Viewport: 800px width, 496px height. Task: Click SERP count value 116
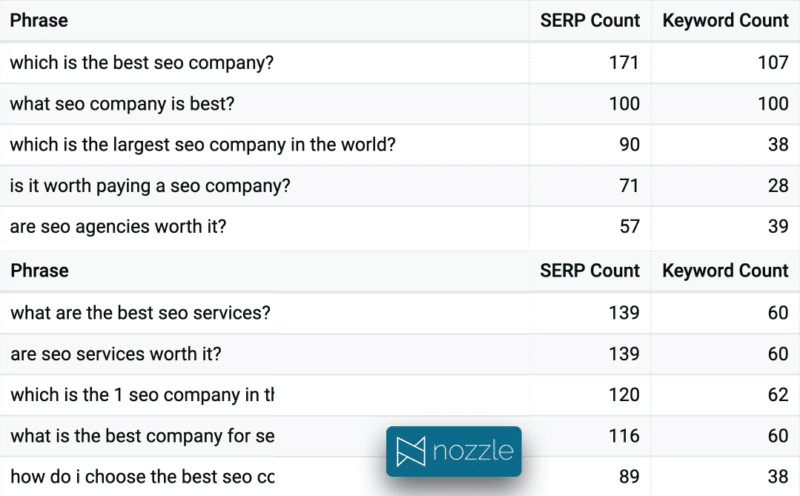[x=624, y=436]
